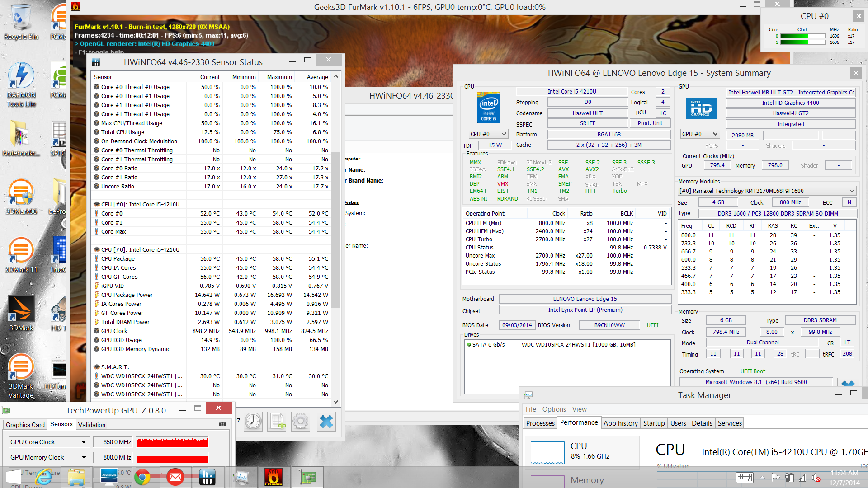Screen dimensions: 868x488
Task: Click the Windows logo button in System Summary
Action: tap(848, 383)
